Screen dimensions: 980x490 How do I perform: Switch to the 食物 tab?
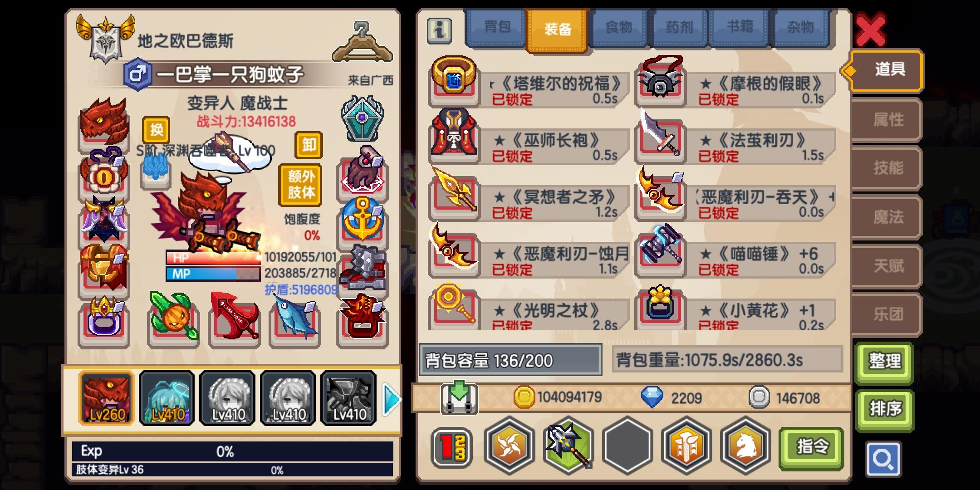pos(618,27)
